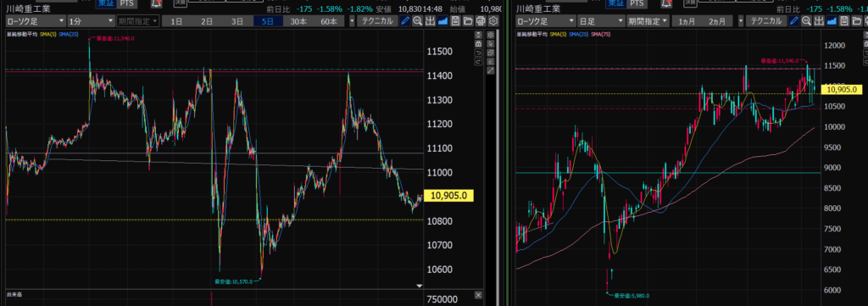Click the undo arrow icon in left chart's side strip
Image resolution: width=868 pixels, height=306 pixels.
[x=478, y=53]
